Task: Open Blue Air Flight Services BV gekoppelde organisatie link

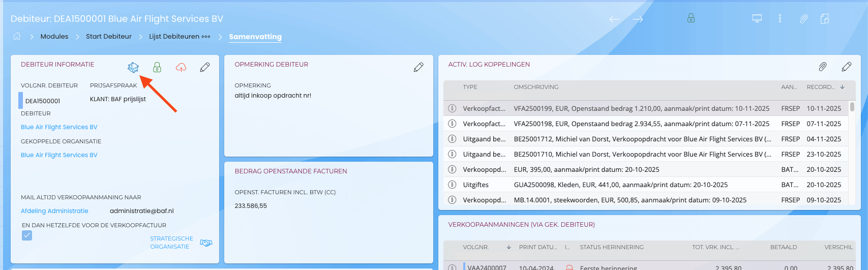Action: 59,155
